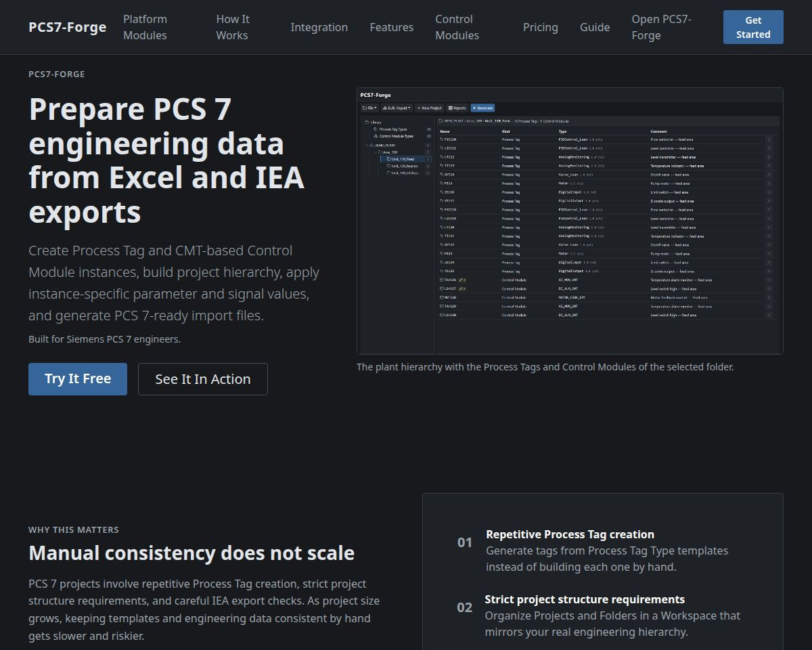This screenshot has height=650, width=812.
Task: Open the Bulk Import dropdown
Action: coord(397,108)
